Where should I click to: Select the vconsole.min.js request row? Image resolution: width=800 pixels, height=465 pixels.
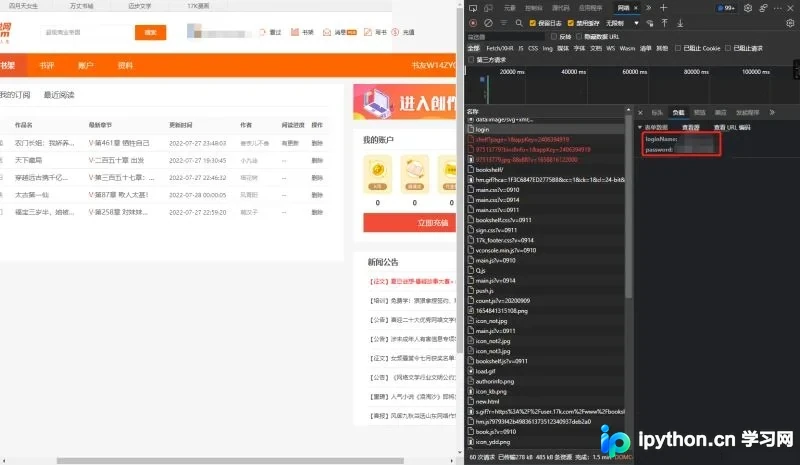tap(545, 251)
